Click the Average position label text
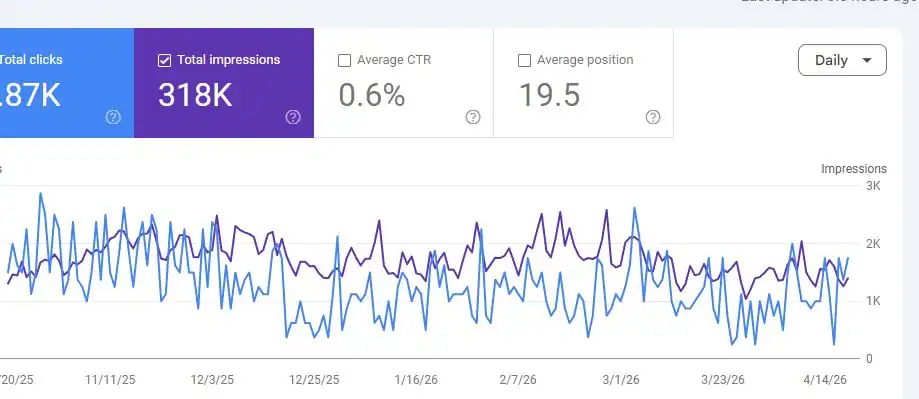The height and width of the screenshot is (399, 919). coord(585,60)
